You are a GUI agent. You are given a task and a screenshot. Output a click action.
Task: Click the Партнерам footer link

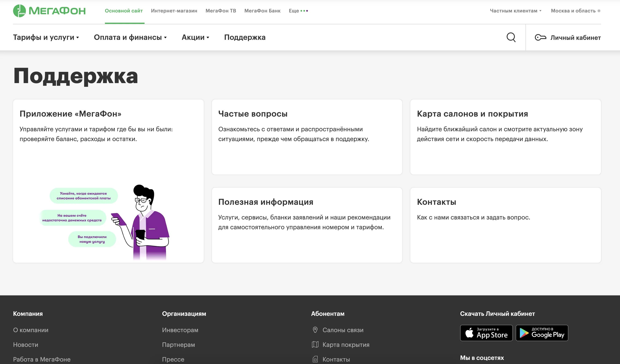178,345
